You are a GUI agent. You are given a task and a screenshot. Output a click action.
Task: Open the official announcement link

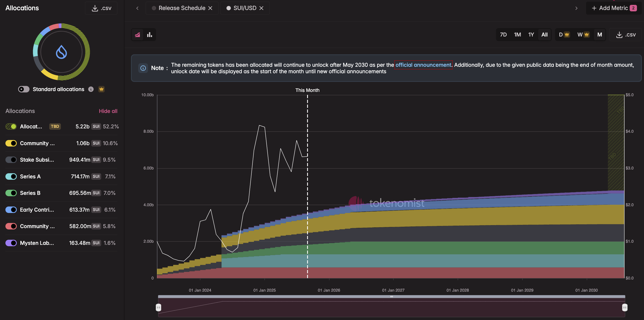pos(423,65)
